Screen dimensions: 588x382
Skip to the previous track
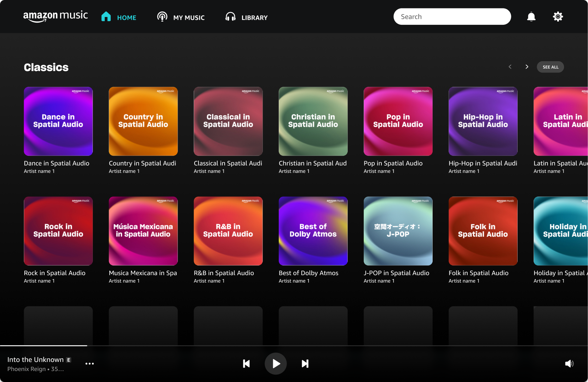[246, 364]
